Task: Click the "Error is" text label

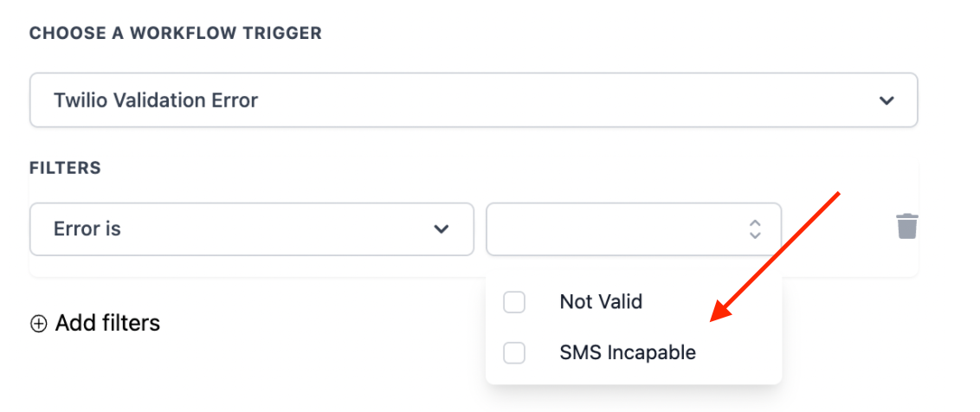Action: pos(87,229)
